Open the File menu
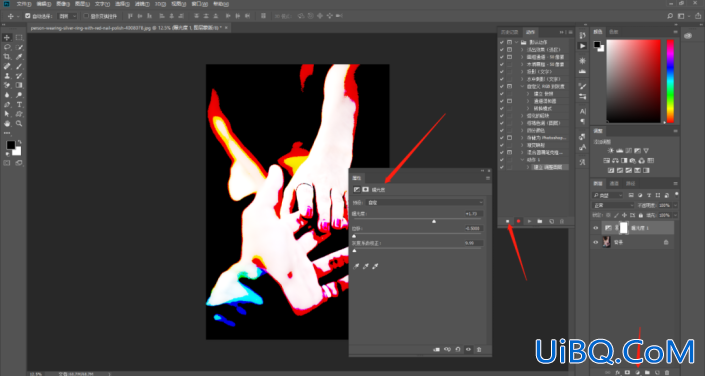705x376 pixels. click(x=24, y=4)
